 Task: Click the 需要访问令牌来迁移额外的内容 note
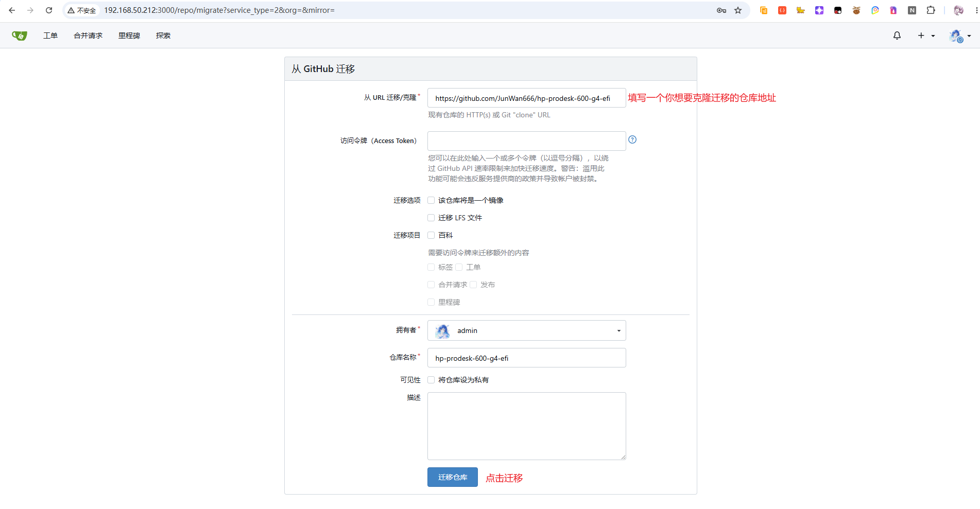(478, 253)
